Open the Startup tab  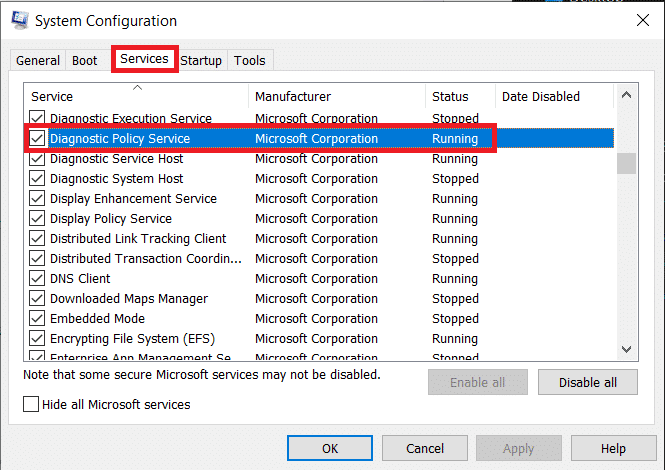(201, 61)
